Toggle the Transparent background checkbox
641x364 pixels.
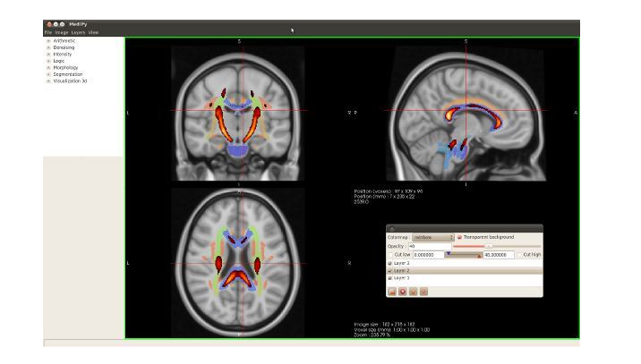[x=459, y=237]
